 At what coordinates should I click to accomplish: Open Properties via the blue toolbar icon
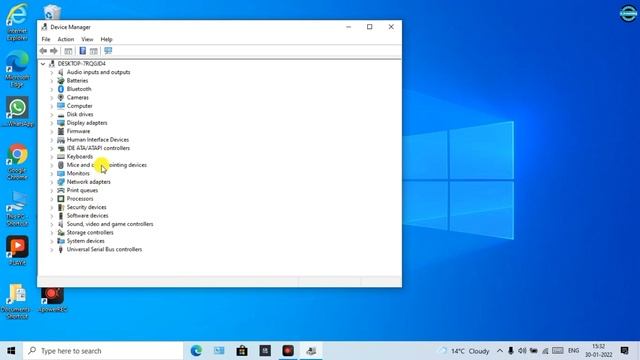point(82,51)
